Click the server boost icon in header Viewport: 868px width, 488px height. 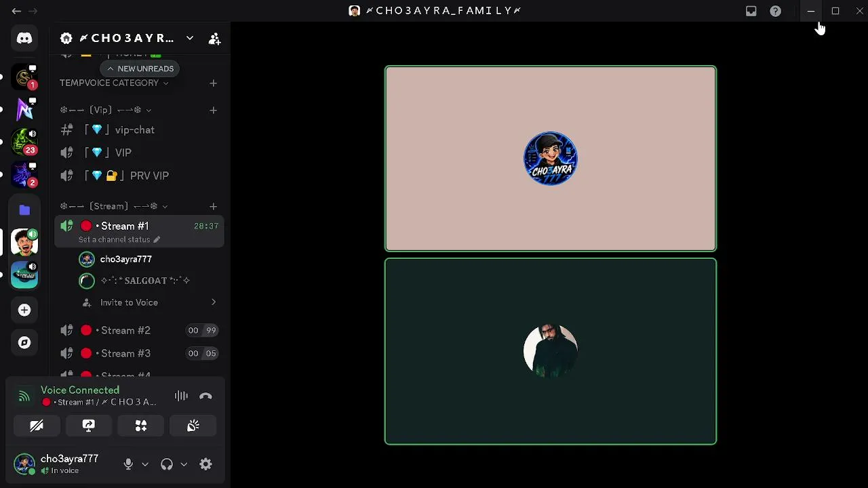coord(66,39)
